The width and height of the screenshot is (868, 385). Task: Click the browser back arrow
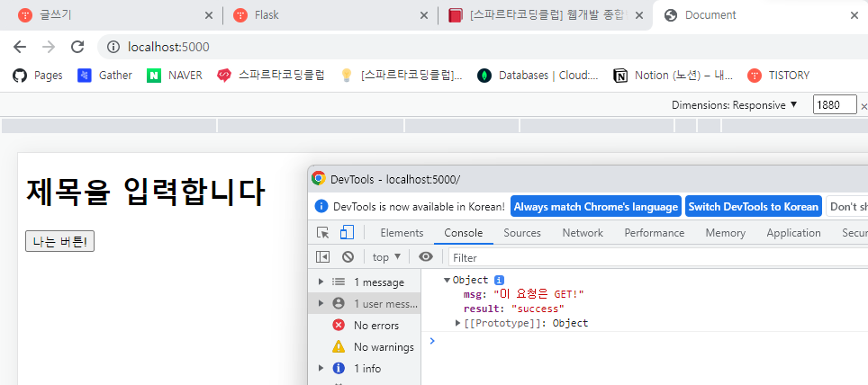[20, 47]
